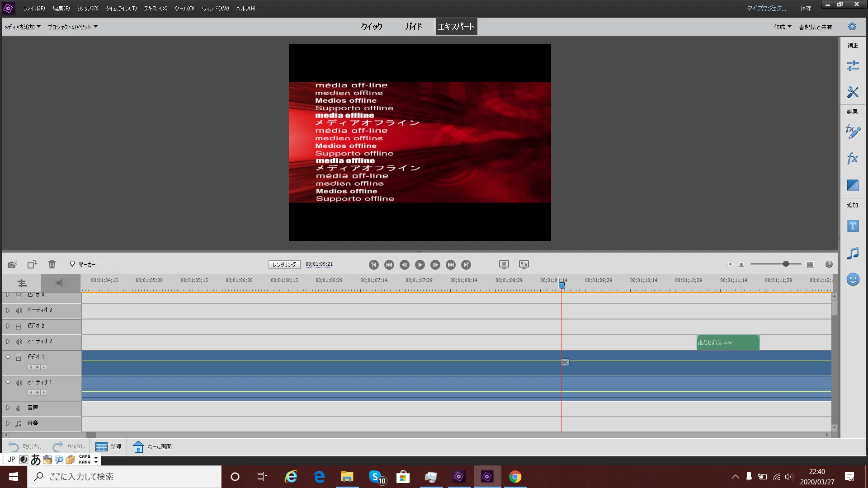Open the タイムライン menu
Viewport: 868px width, 488px height.
point(121,8)
